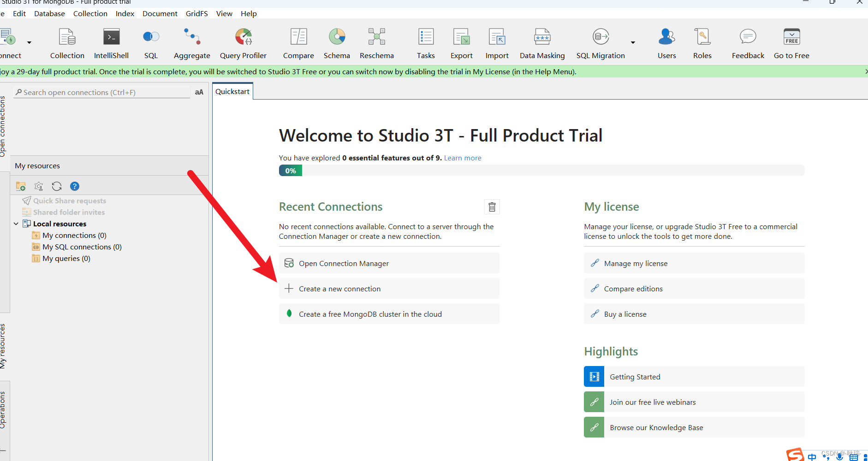Viewport: 868px width, 461px height.
Task: Toggle case-sensitive search (aA)
Action: point(199,92)
